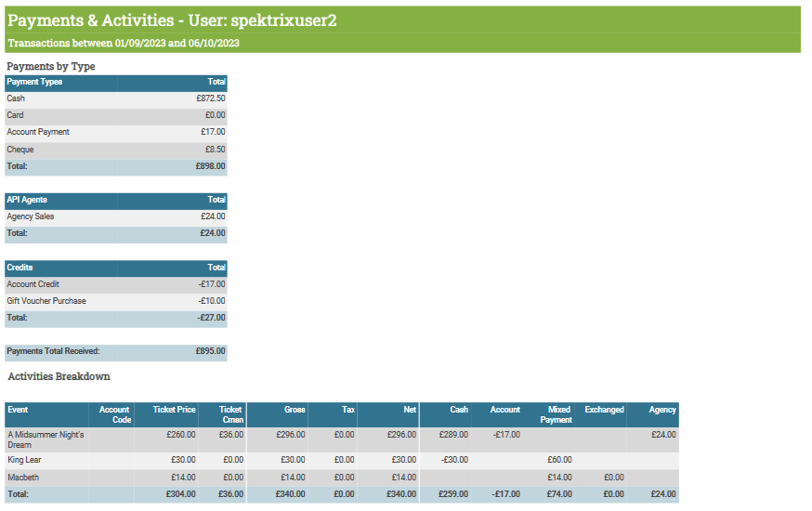Viewport: 812px width, 511px height.
Task: Select the 'Tax' column header
Action: click(x=348, y=410)
